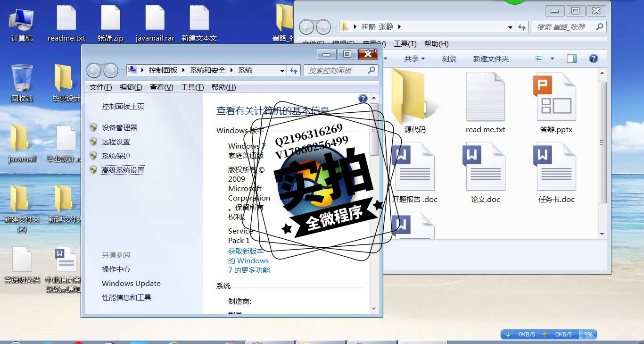Select readme.txt file on desktop
644x344 pixels.
pyautogui.click(x=66, y=25)
